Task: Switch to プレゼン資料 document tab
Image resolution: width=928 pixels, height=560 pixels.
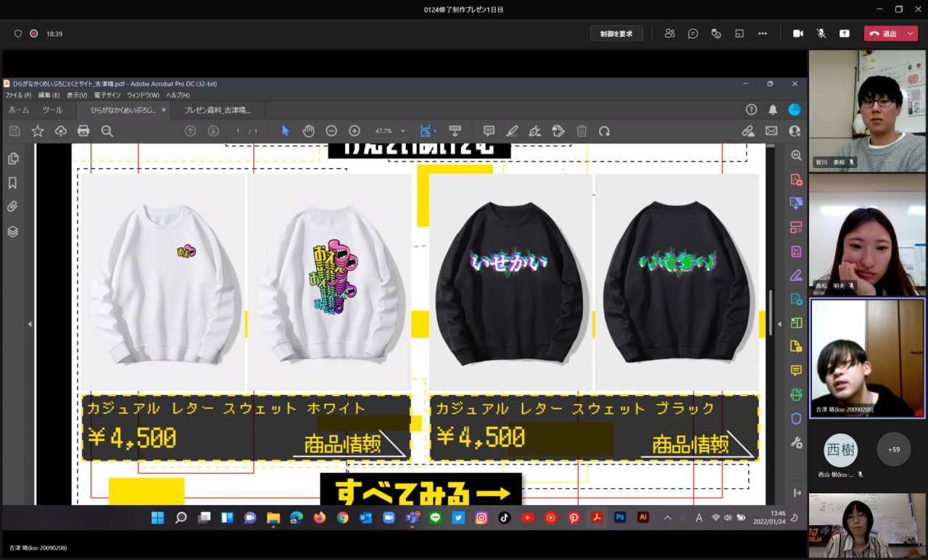Action: 217,110
